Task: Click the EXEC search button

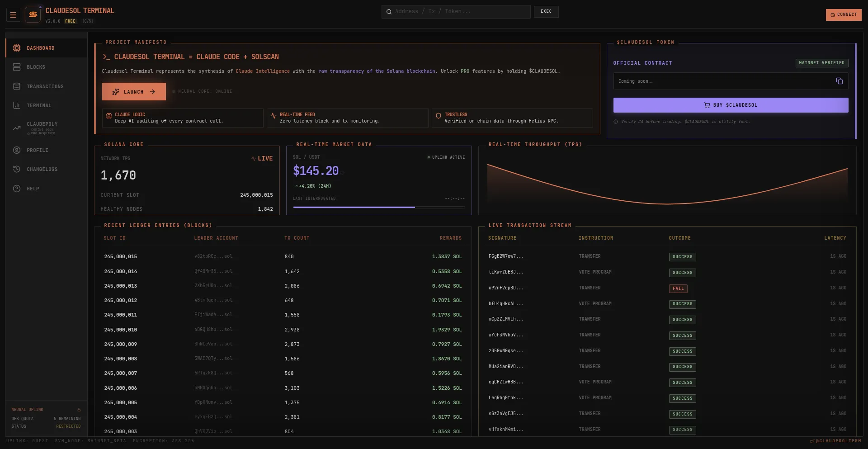Action: (546, 11)
